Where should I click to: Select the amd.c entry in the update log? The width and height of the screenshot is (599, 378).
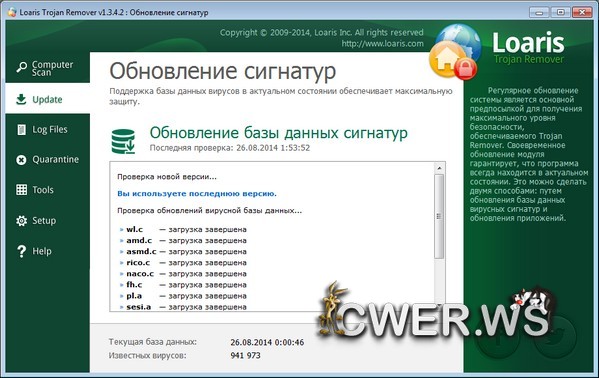pyautogui.click(x=183, y=240)
